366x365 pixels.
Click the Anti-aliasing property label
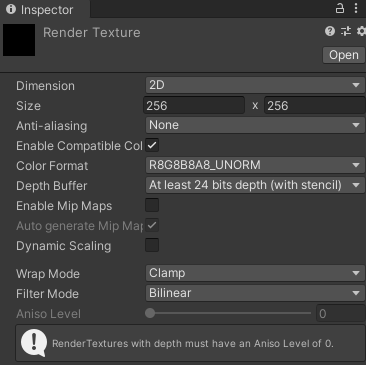[52, 126]
